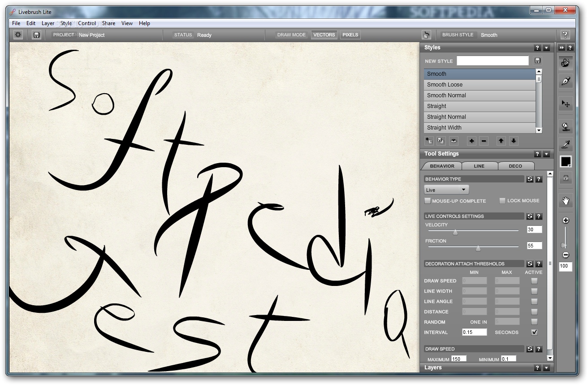This screenshot has height=385, width=588.
Task: Open the Style menu
Action: pyautogui.click(x=66, y=23)
